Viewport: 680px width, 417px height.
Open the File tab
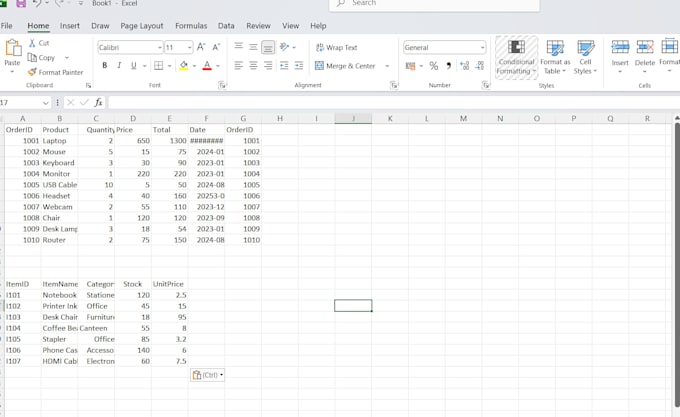pyautogui.click(x=7, y=26)
